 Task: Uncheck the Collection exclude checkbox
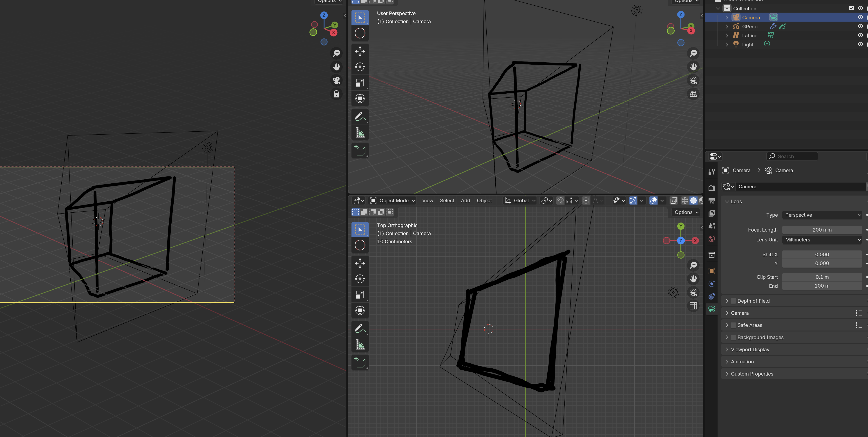tap(852, 8)
